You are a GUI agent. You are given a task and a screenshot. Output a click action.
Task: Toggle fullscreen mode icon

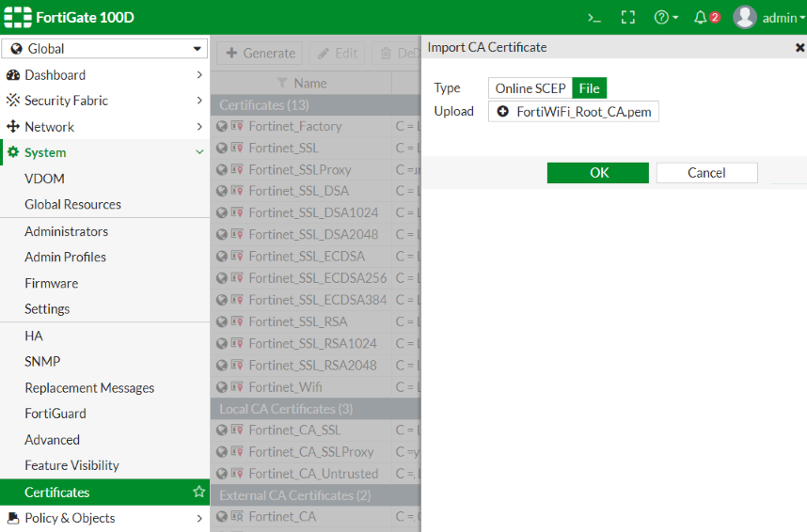coord(628,18)
